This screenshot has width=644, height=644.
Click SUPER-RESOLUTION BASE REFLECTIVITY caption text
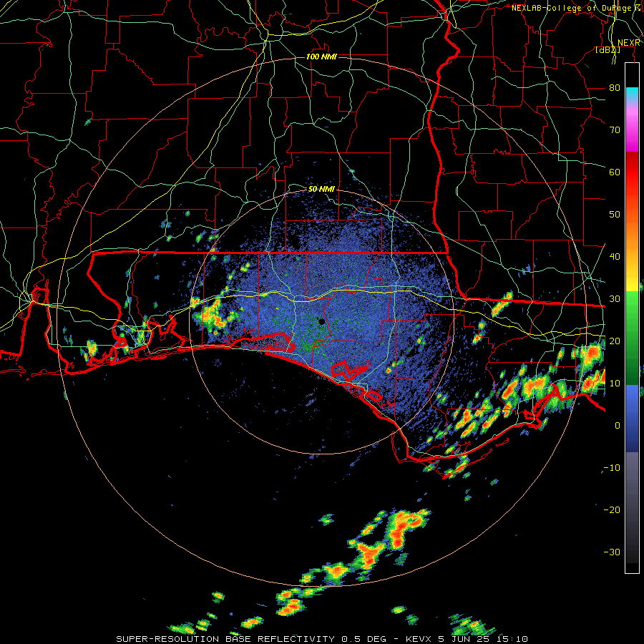(x=225, y=639)
